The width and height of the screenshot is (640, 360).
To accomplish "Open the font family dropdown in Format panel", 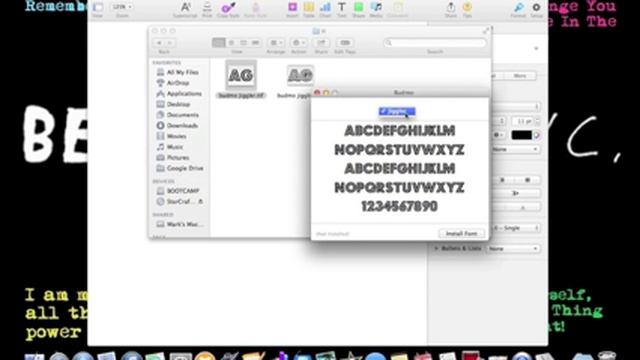I will pyautogui.click(x=515, y=107).
